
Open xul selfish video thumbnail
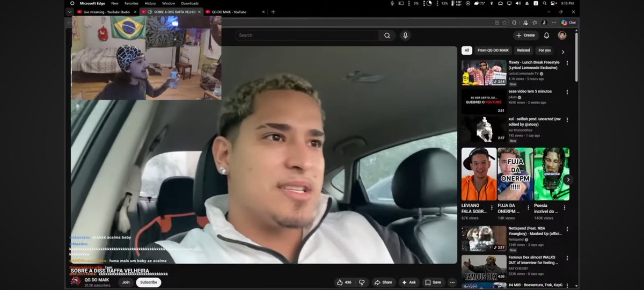tap(484, 129)
